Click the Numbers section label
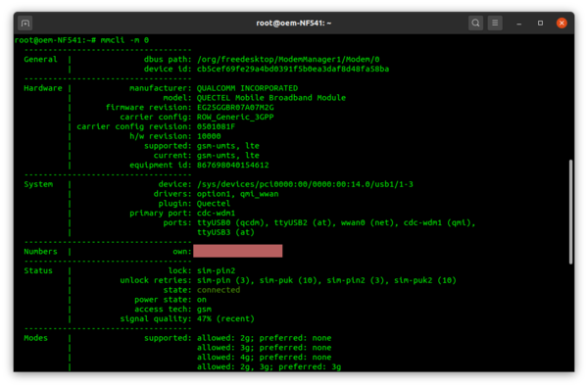Image resolution: width=588 pixels, height=387 pixels. 40,252
